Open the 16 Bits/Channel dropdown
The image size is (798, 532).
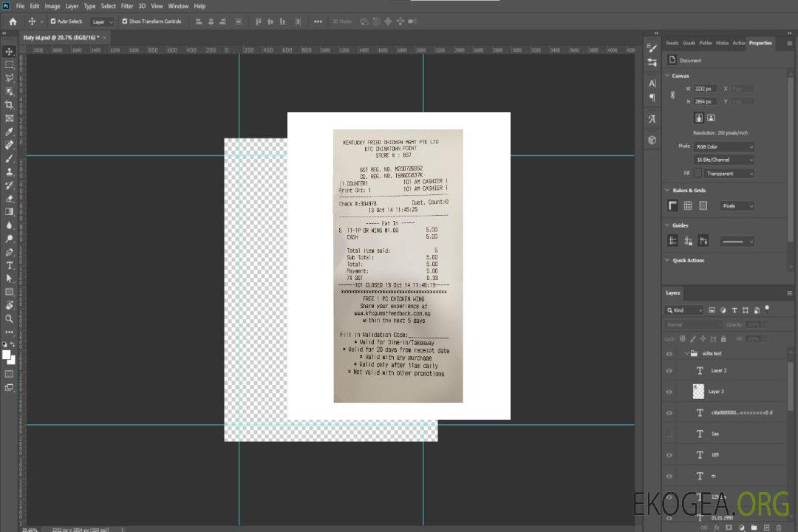point(723,160)
